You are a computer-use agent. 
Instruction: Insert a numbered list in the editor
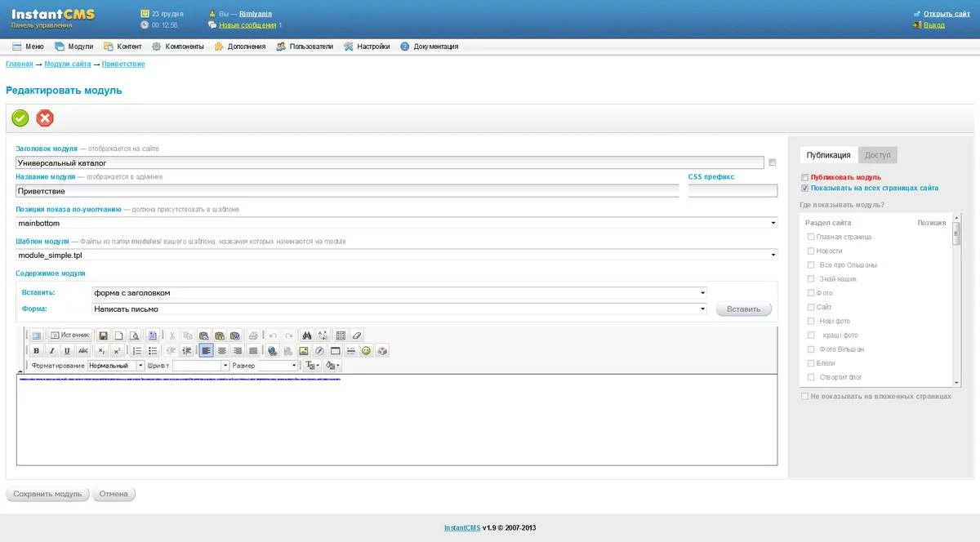pos(137,350)
